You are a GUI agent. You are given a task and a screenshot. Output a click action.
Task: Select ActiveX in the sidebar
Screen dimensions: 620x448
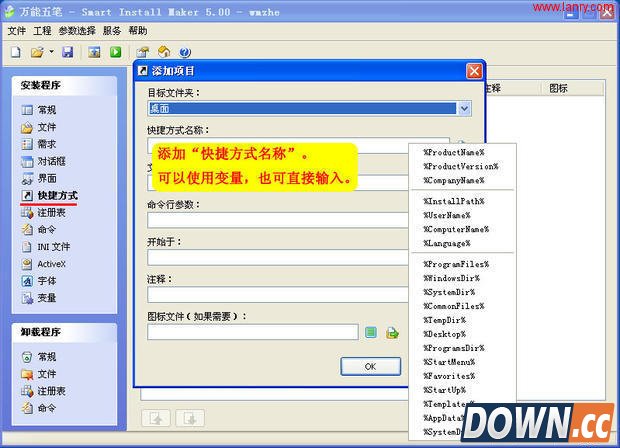point(43,264)
